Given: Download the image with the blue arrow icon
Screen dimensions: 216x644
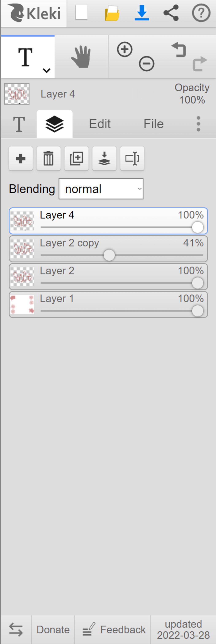Looking at the screenshot, I should (x=142, y=12).
